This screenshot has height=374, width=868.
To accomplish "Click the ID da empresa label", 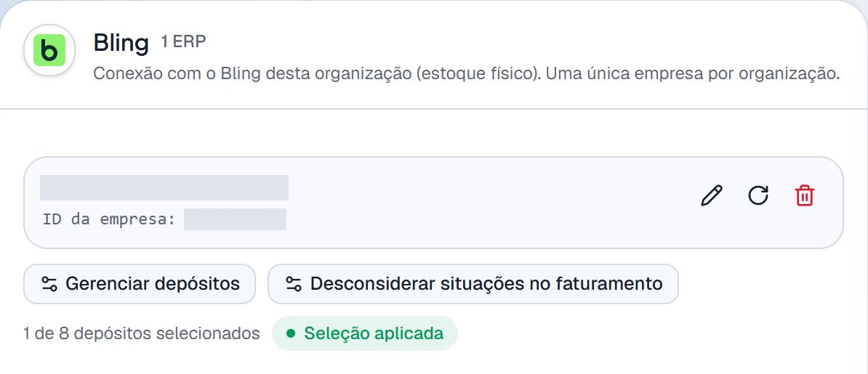I will coord(108,219).
